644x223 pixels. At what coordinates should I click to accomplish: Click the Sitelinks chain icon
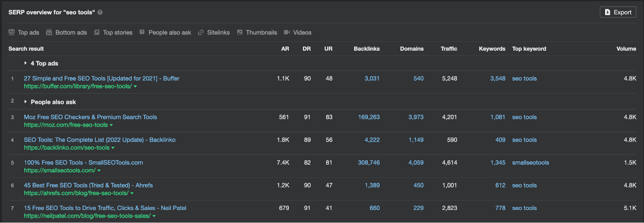201,32
